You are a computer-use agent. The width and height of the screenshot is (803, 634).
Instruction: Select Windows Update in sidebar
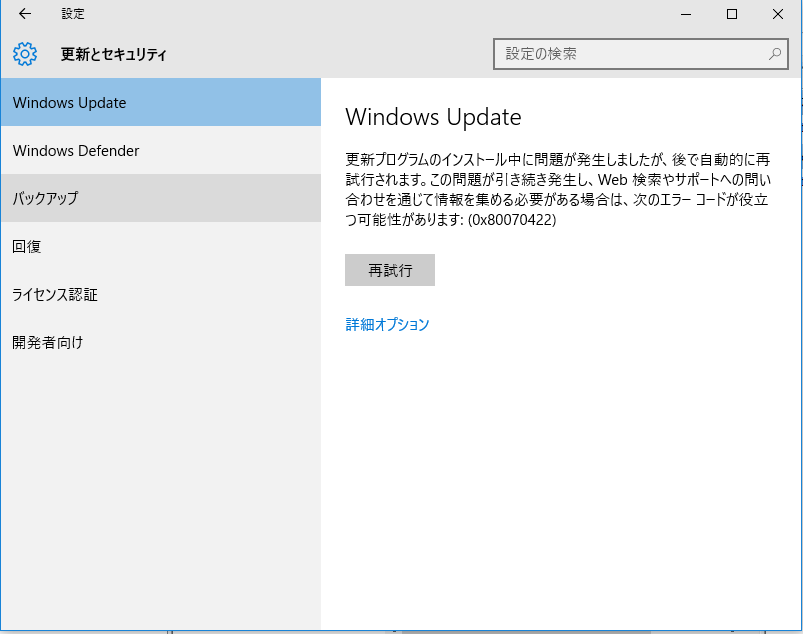tap(161, 102)
